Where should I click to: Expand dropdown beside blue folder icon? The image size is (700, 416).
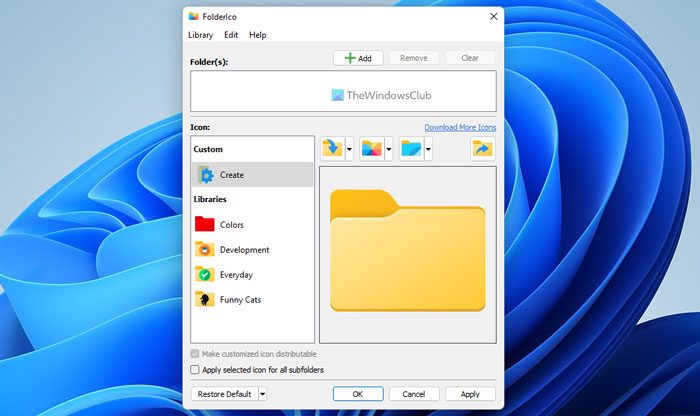click(428, 149)
